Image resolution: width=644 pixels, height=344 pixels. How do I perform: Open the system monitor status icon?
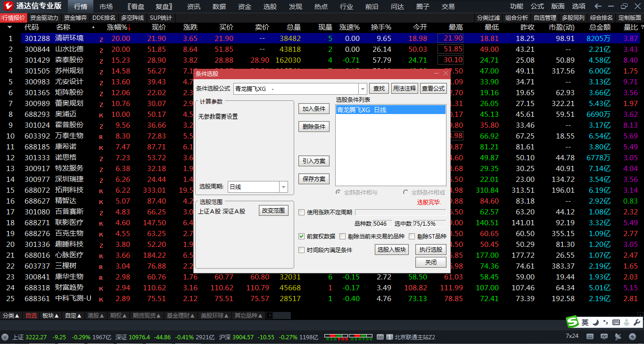605,336
